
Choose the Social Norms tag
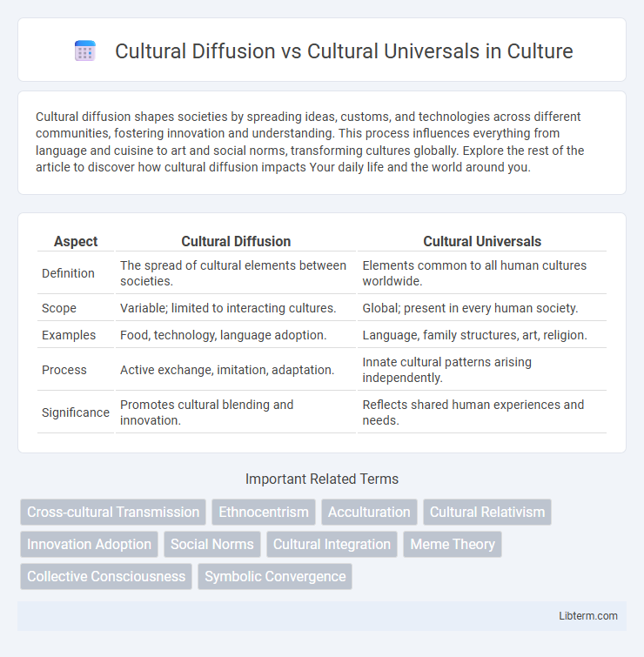point(212,544)
